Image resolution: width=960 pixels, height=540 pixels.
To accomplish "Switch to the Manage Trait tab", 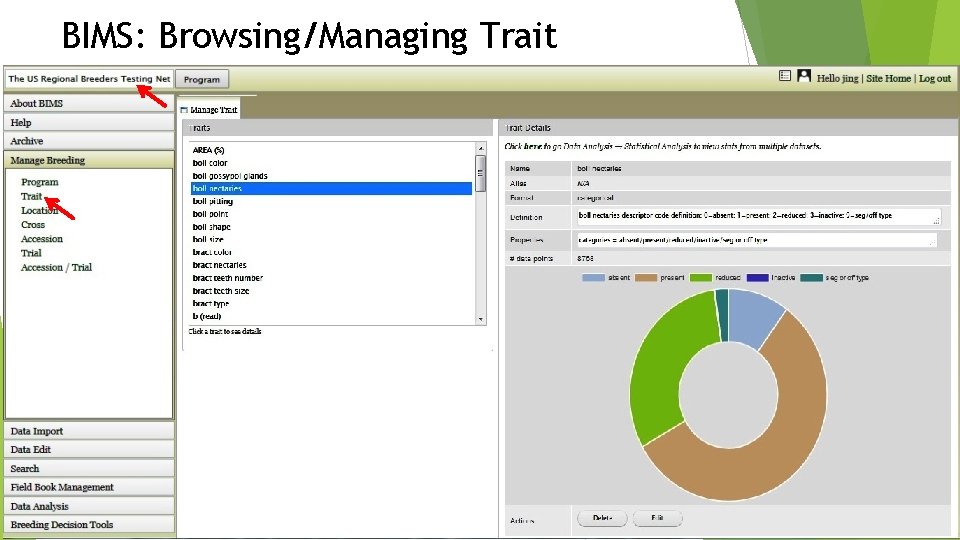I will tap(209, 110).
